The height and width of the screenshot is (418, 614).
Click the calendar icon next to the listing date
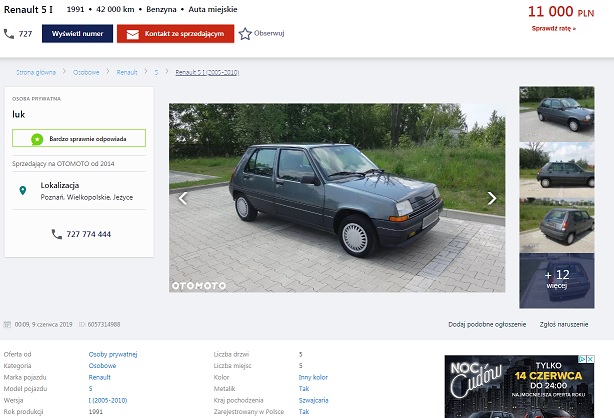[7, 324]
